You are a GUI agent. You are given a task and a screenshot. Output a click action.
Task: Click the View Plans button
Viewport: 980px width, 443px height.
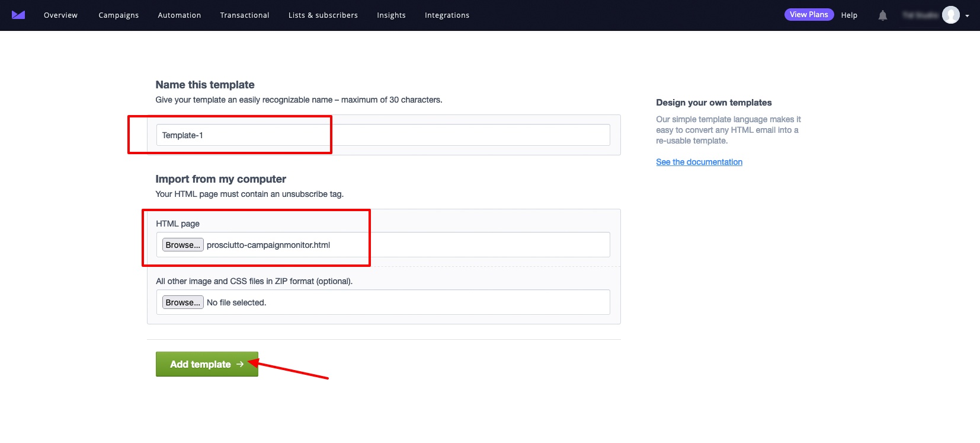[809, 15]
